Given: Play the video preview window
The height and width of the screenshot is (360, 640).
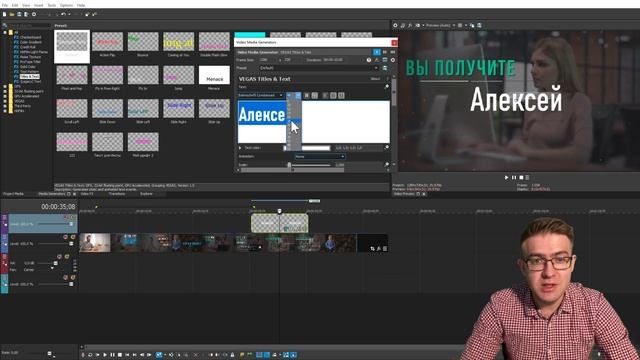Looking at the screenshot, I should [507, 178].
